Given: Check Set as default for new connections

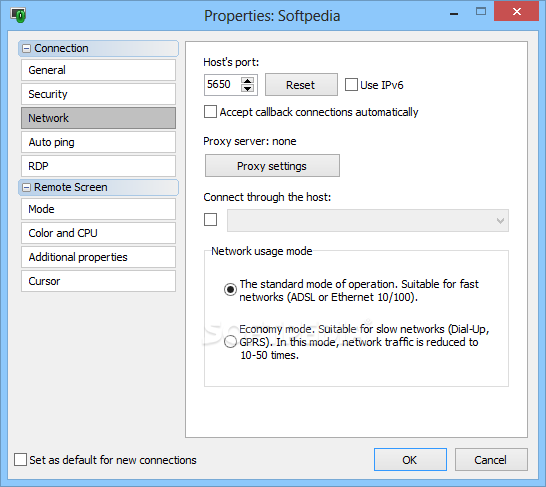Looking at the screenshot, I should click(20, 459).
